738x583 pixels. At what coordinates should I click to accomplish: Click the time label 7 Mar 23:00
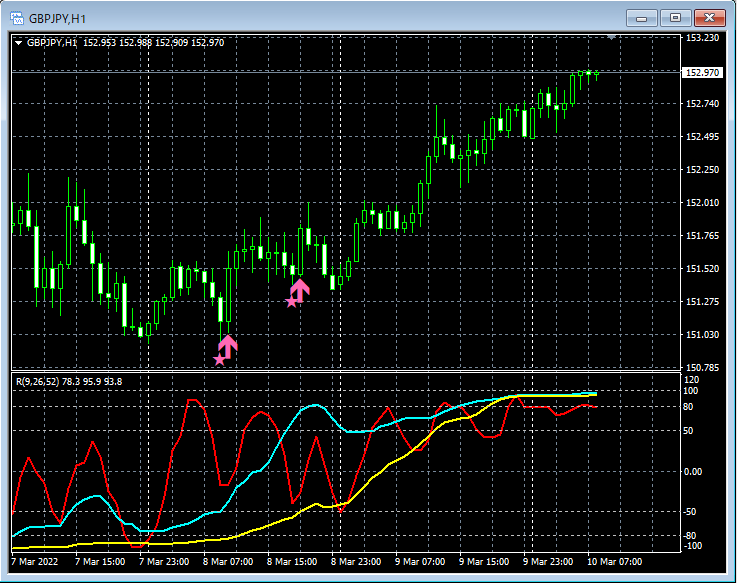[164, 562]
